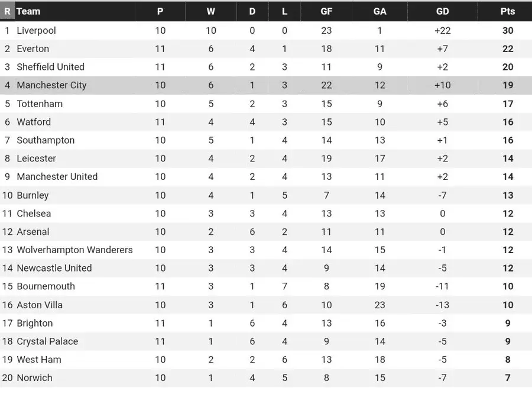Sort by GA column header

[379, 11]
